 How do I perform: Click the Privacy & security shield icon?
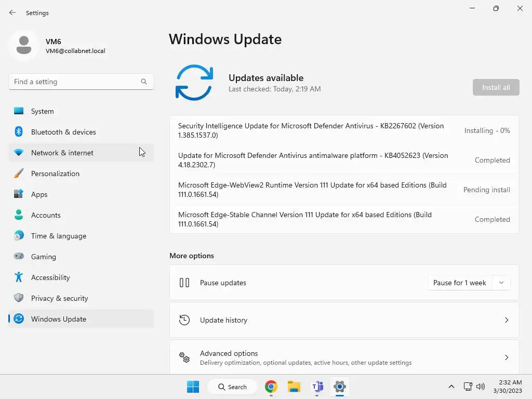19,298
